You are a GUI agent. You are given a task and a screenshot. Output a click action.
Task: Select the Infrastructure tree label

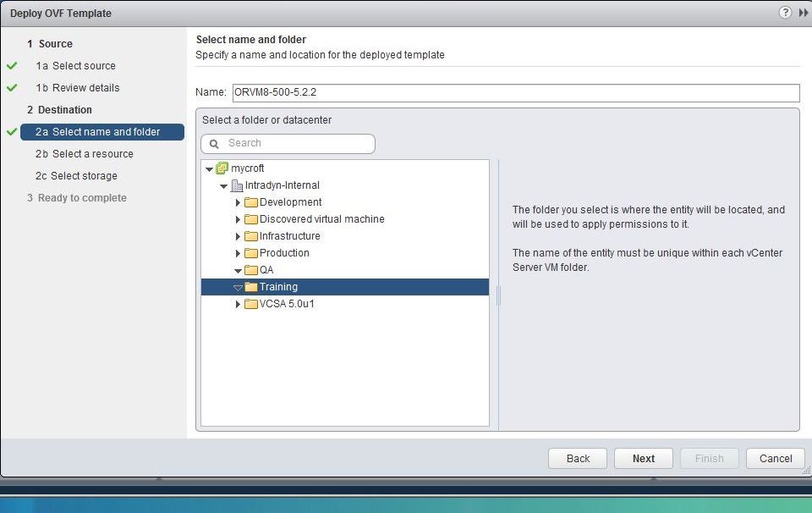coord(289,236)
